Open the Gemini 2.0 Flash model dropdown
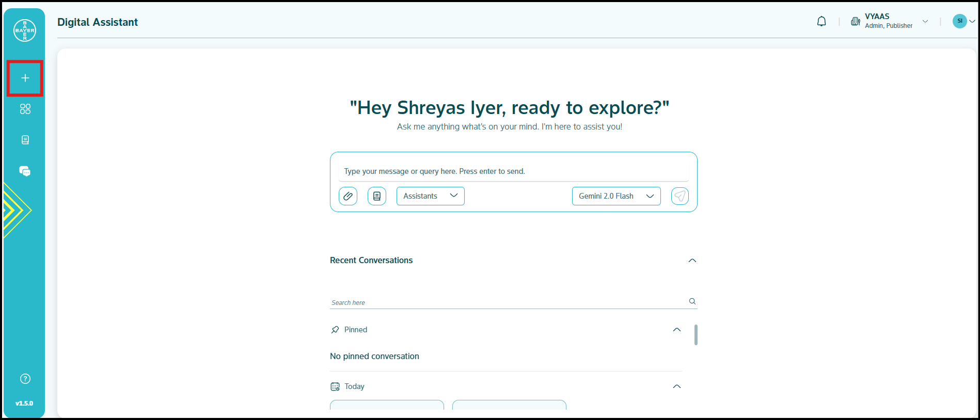The height and width of the screenshot is (420, 980). coord(617,196)
